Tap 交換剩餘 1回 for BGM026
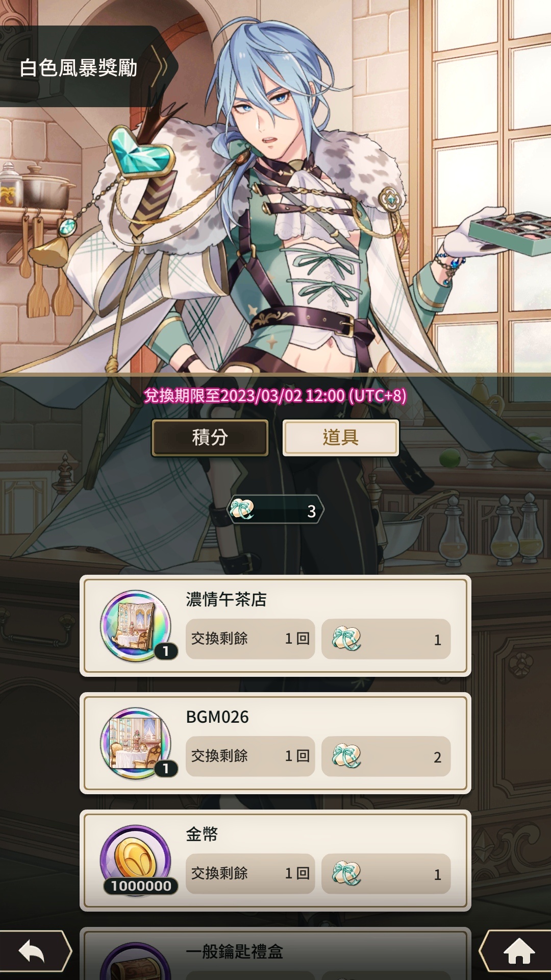Viewport: 551px width, 980px height. tap(250, 756)
